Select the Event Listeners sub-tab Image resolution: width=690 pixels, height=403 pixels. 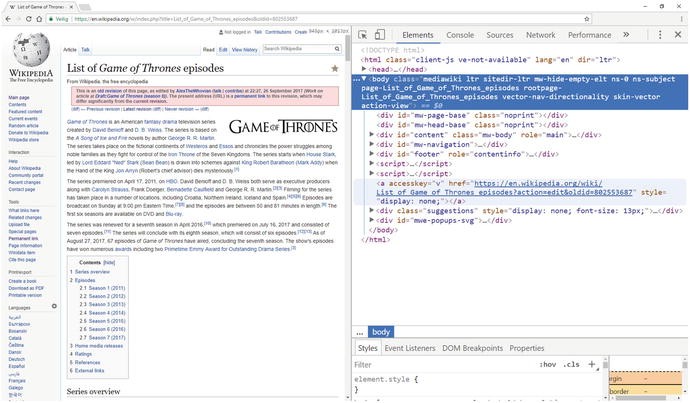[410, 348]
